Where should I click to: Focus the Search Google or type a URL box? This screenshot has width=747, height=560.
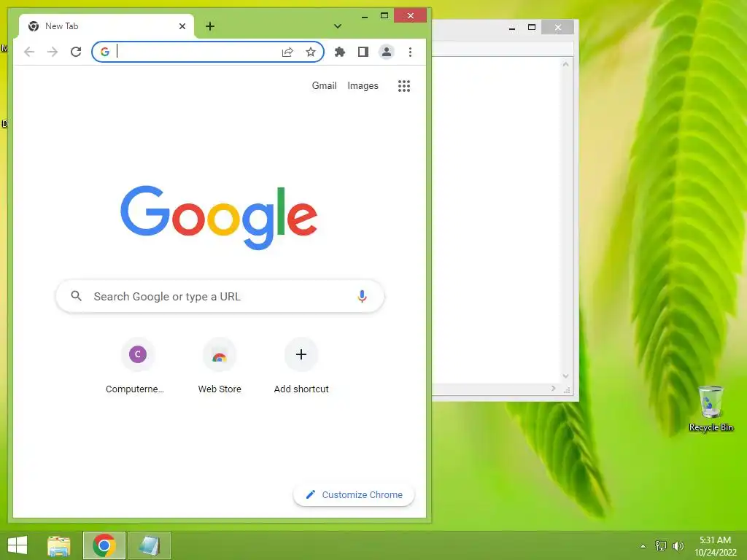pos(220,296)
